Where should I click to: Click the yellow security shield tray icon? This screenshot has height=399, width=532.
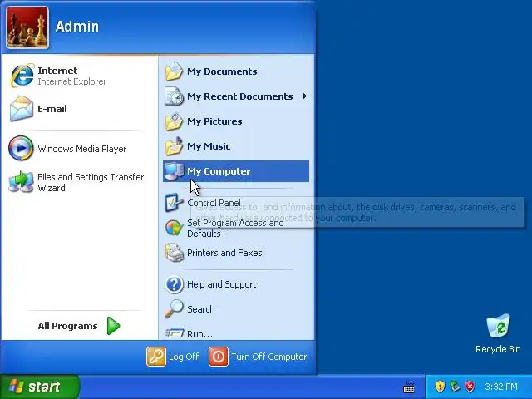click(x=440, y=387)
